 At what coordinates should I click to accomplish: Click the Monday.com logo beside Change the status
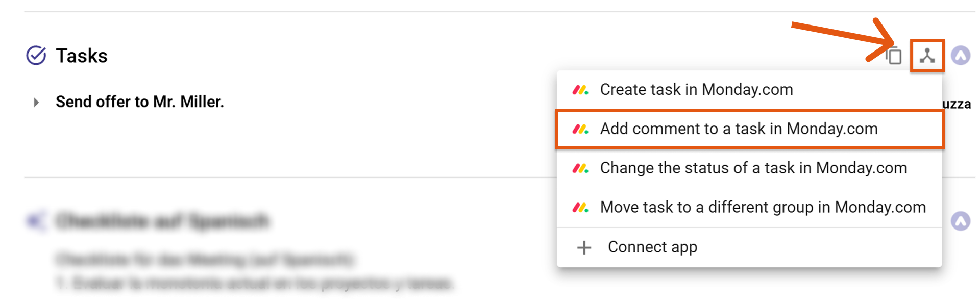click(x=580, y=168)
